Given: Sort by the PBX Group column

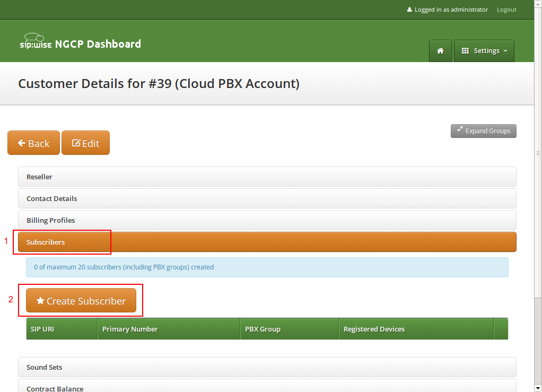Looking at the screenshot, I should coord(289,329).
